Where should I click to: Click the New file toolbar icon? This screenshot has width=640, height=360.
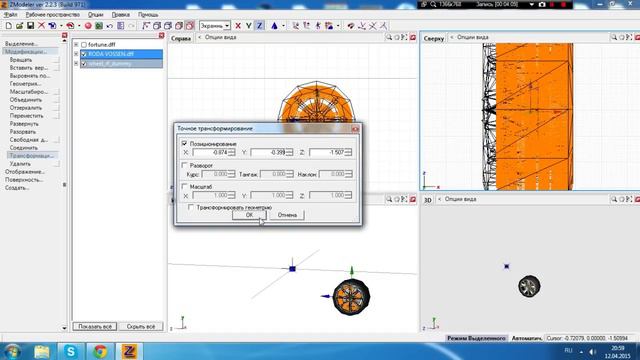pyautogui.click(x=9, y=26)
